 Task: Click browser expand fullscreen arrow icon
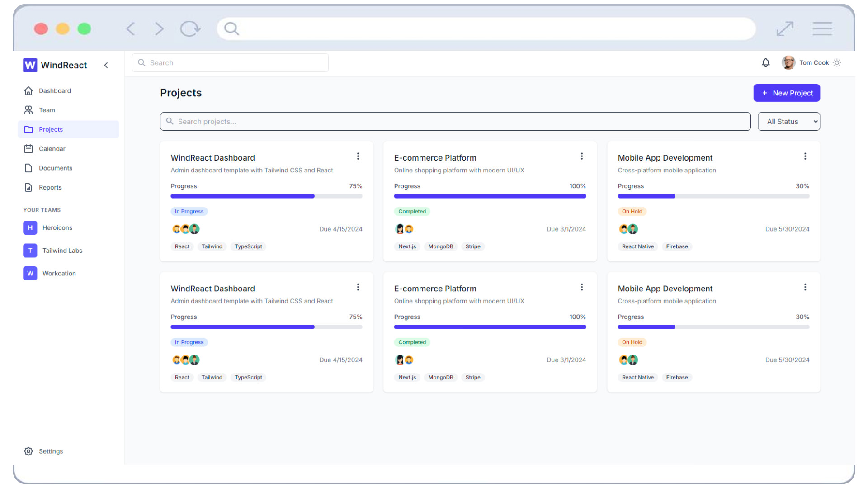pos(785,29)
